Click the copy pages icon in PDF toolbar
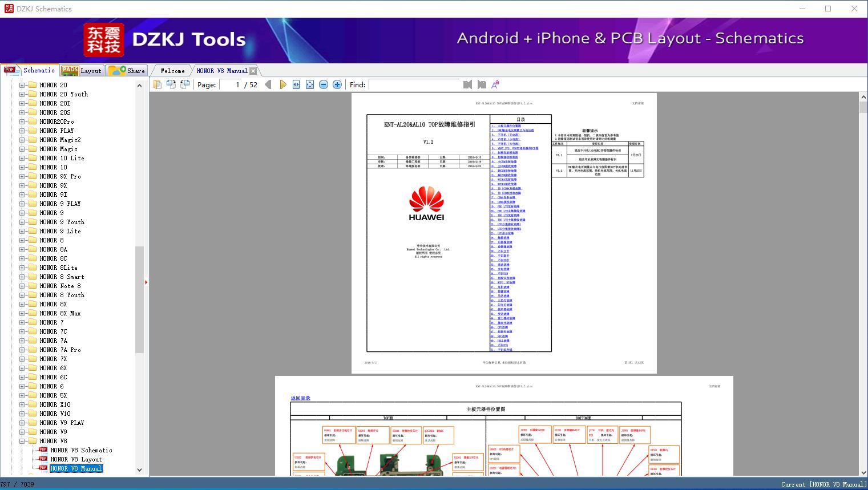Image resolution: width=868 pixels, height=490 pixels. (x=157, y=84)
